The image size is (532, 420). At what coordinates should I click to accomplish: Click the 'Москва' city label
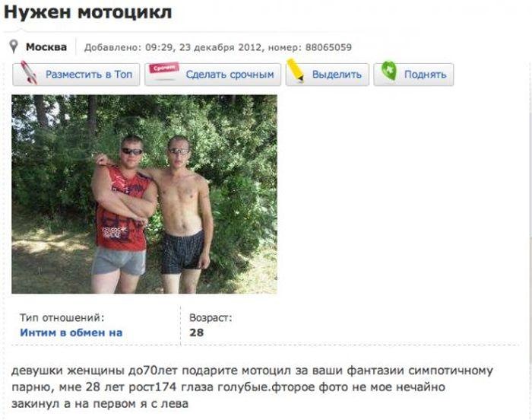tap(46, 47)
